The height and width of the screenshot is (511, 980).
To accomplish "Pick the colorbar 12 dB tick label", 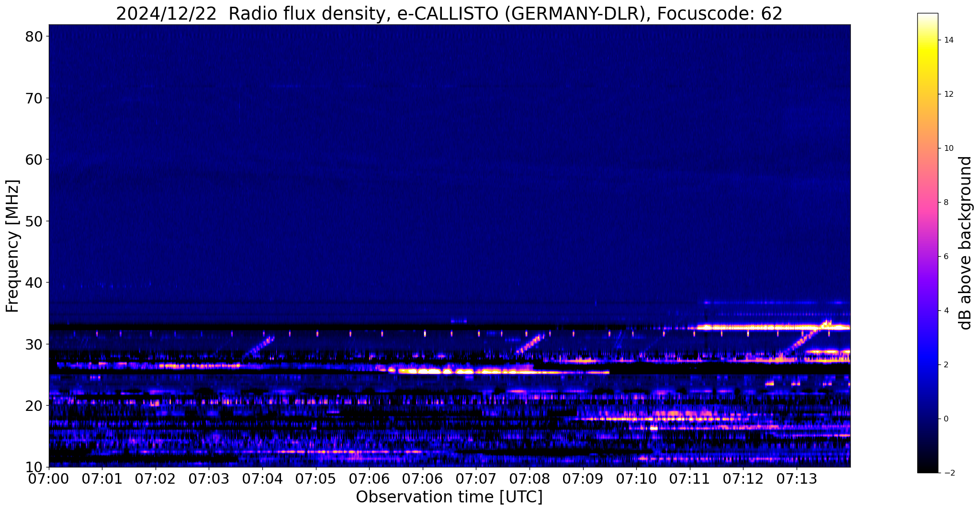I will coord(948,94).
